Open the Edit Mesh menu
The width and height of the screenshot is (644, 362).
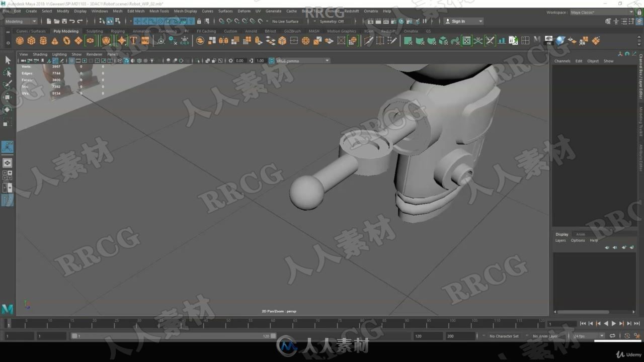point(136,11)
